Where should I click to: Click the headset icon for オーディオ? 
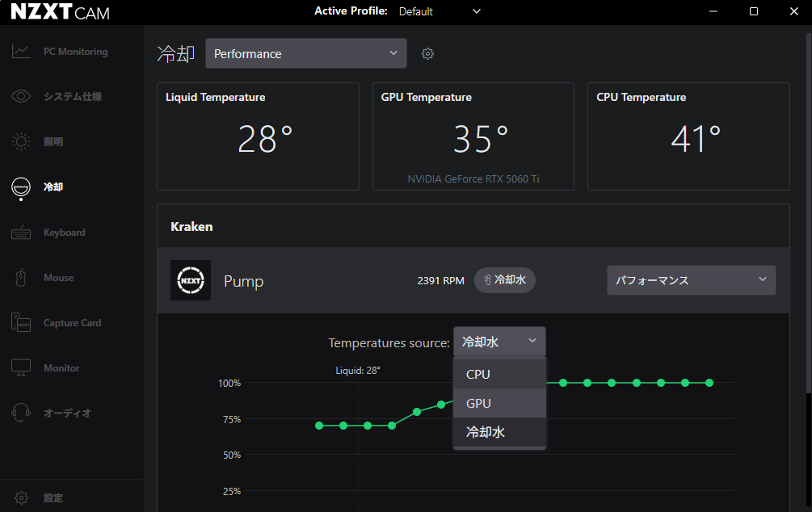(x=21, y=413)
